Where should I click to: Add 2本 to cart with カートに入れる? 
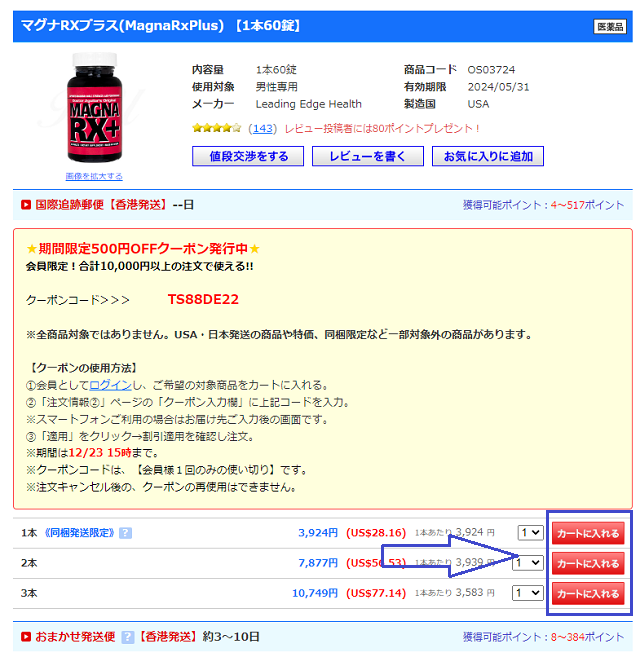588,563
